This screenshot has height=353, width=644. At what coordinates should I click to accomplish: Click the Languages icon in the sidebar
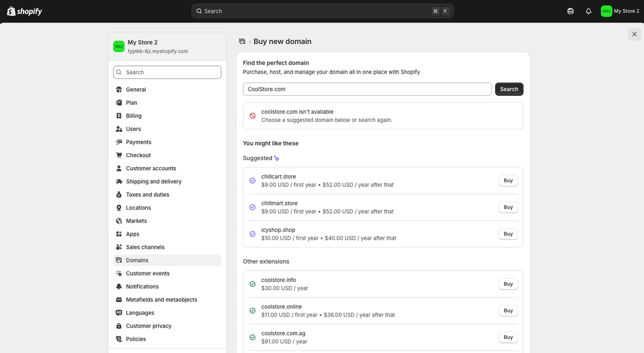119,313
